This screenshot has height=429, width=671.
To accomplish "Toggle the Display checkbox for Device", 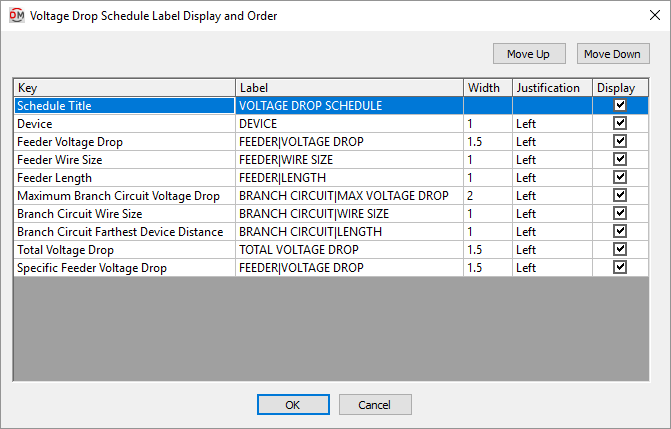I will point(620,123).
